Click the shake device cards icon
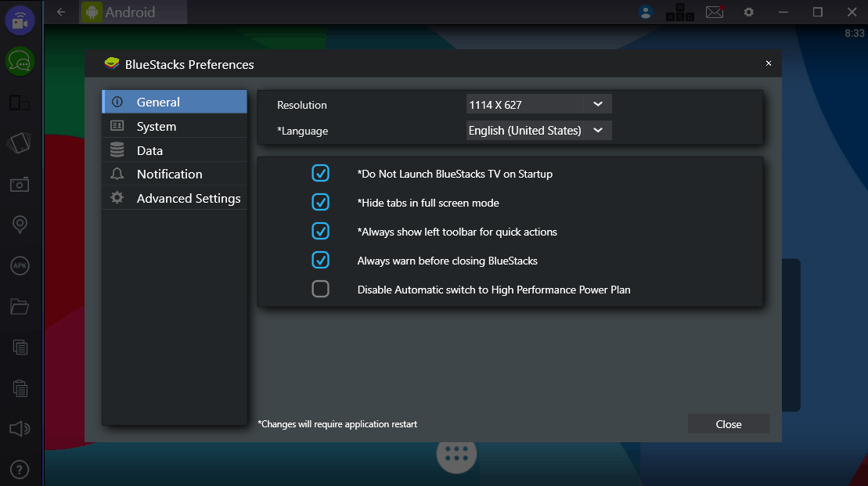The image size is (868, 486). coord(20,143)
